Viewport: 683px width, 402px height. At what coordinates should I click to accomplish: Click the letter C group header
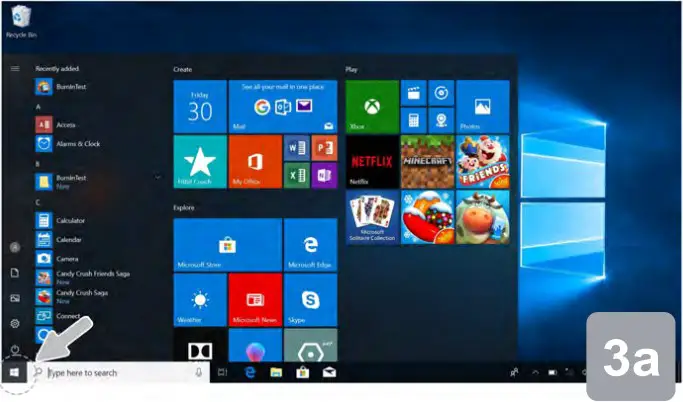point(38,203)
